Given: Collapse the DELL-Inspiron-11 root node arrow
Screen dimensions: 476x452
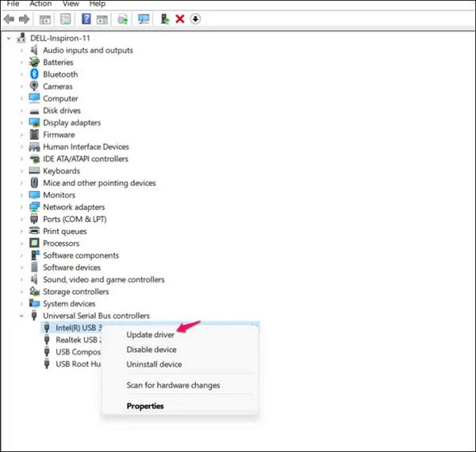Looking at the screenshot, I should coord(9,38).
